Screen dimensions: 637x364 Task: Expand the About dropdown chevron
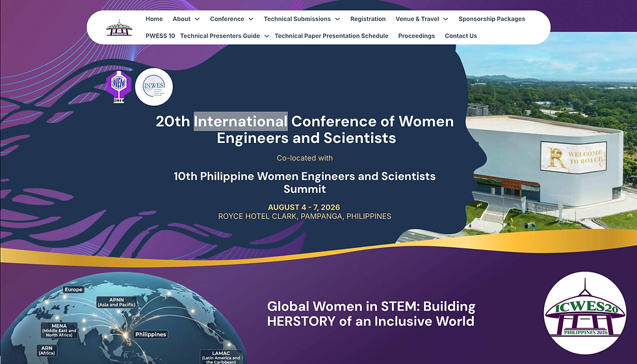click(197, 19)
